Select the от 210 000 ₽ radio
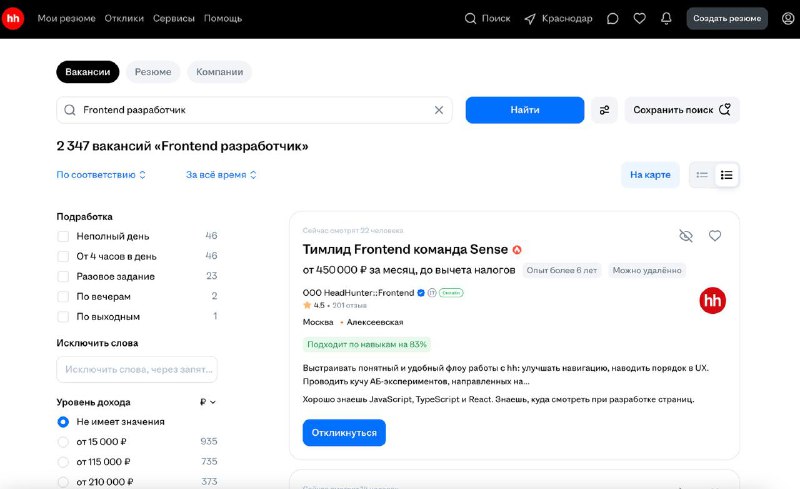 click(63, 482)
